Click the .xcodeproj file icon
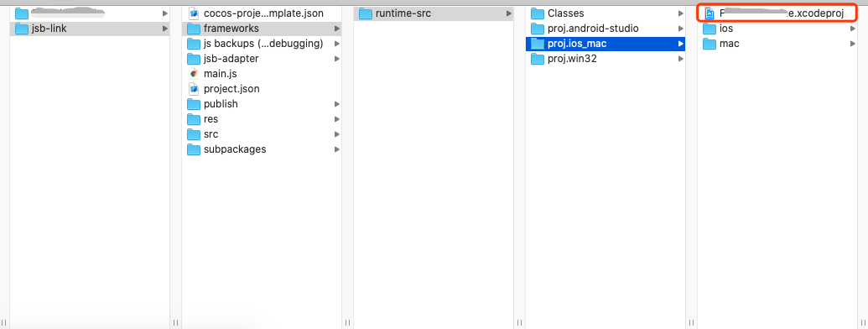 coord(709,13)
